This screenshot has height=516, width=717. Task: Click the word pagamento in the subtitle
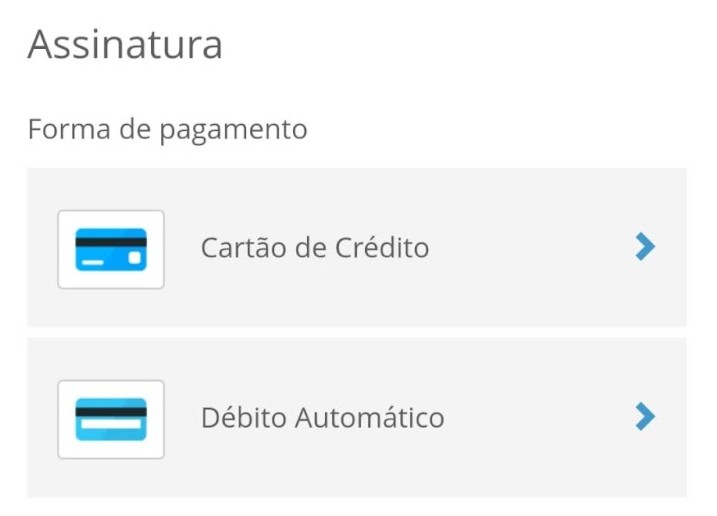[x=233, y=132]
